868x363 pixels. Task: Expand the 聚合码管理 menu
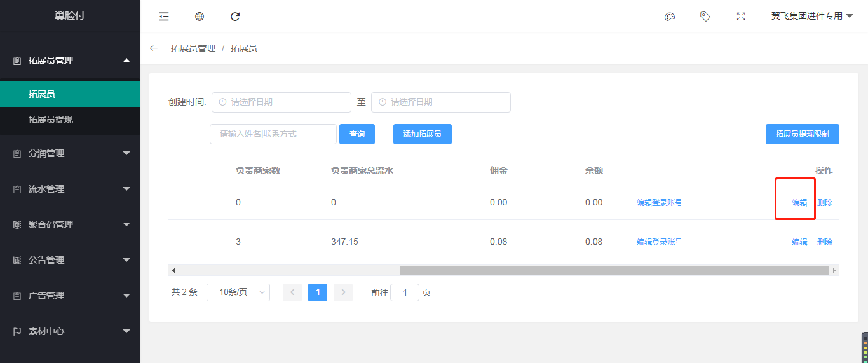tap(126, 224)
